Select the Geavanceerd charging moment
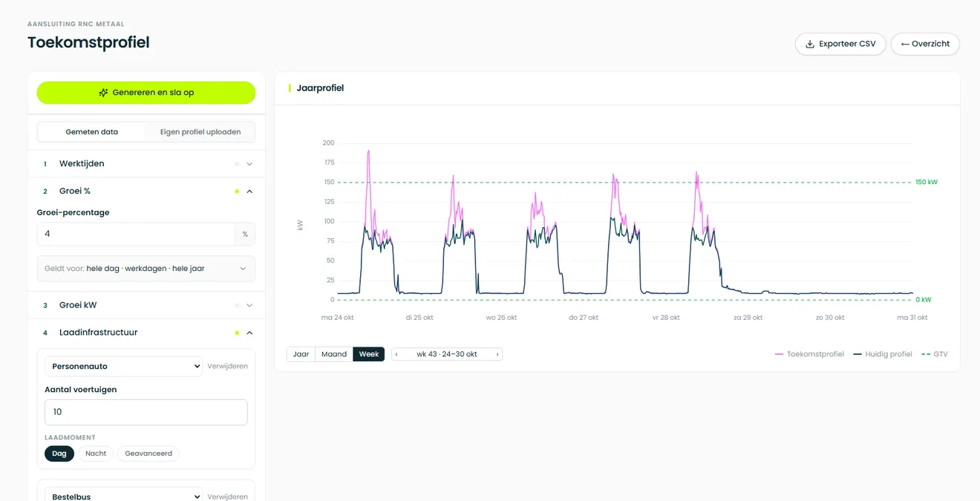 148,453
